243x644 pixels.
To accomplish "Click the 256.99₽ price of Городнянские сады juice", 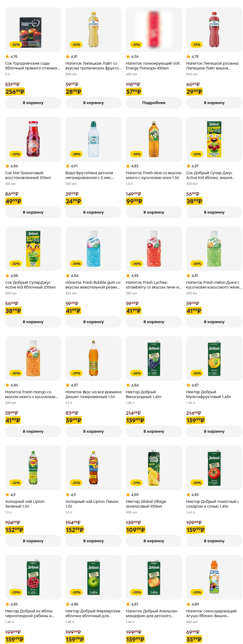I will (15, 92).
